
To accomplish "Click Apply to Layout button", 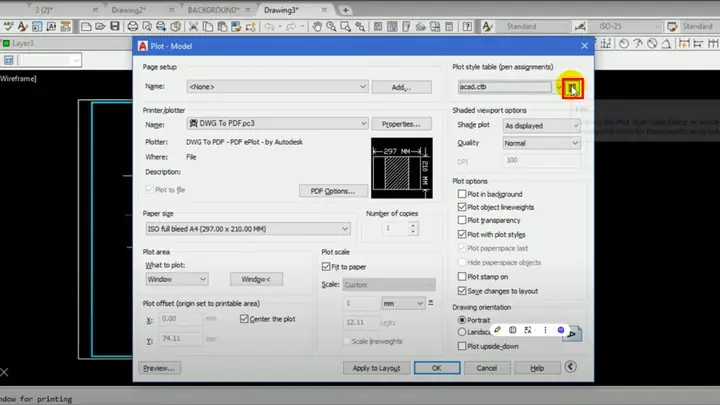I will click(376, 368).
